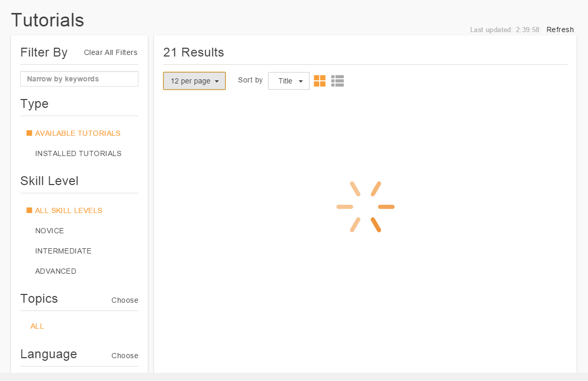Click the keyword search field
This screenshot has width=588, height=381.
pyautogui.click(x=79, y=79)
